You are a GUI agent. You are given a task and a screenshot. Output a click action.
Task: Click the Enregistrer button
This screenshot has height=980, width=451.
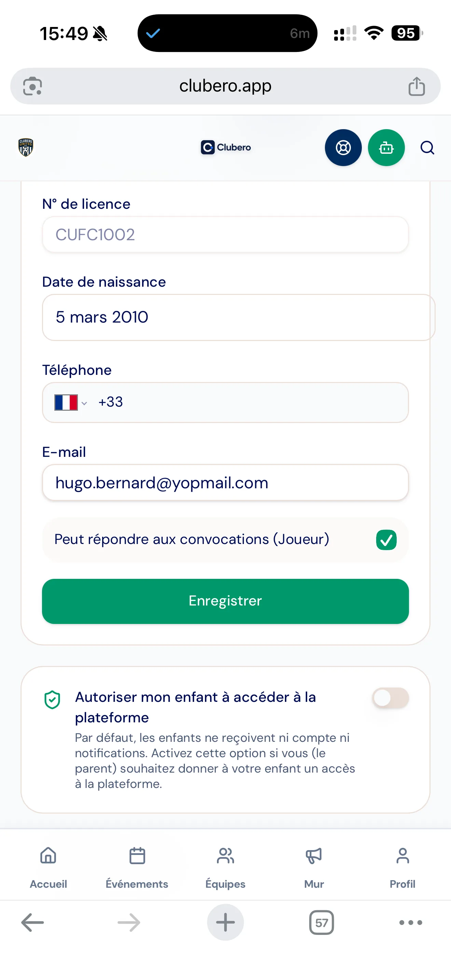coord(225,601)
